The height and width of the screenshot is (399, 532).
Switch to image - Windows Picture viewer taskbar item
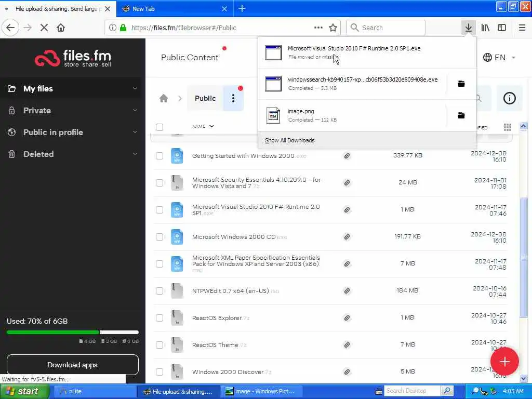coord(260,391)
